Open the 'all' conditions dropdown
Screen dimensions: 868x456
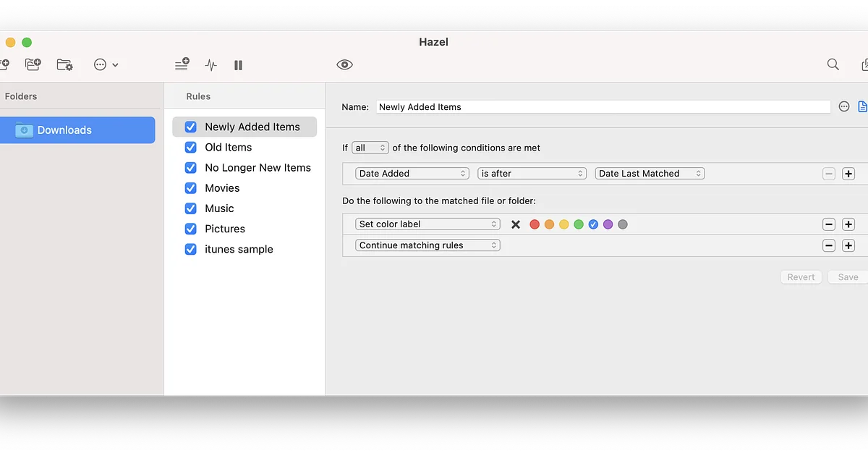370,148
